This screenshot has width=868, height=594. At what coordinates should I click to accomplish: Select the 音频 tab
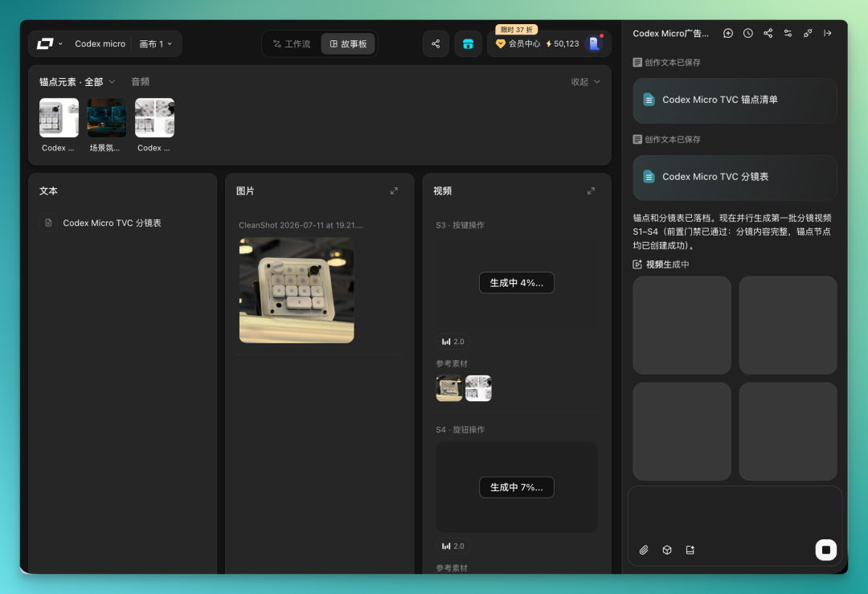tap(140, 82)
